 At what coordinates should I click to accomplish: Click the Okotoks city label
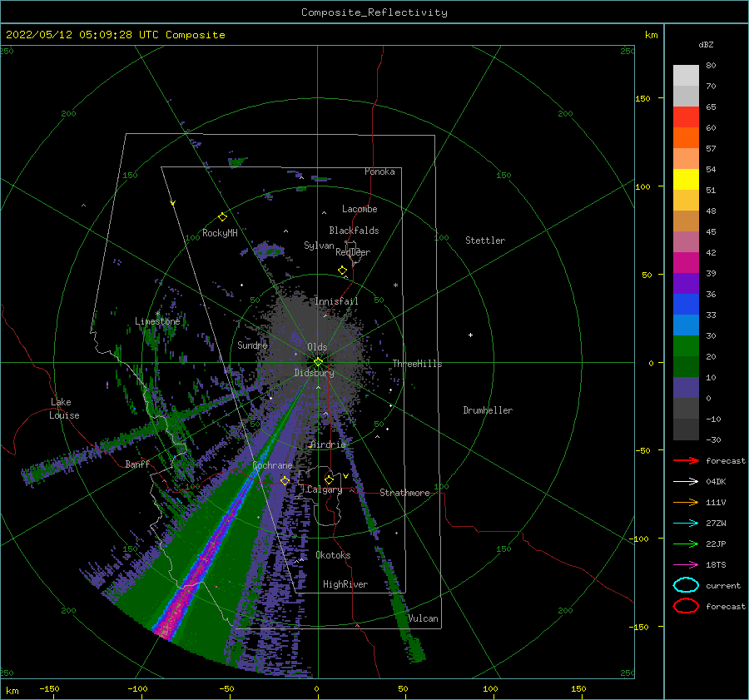334,555
